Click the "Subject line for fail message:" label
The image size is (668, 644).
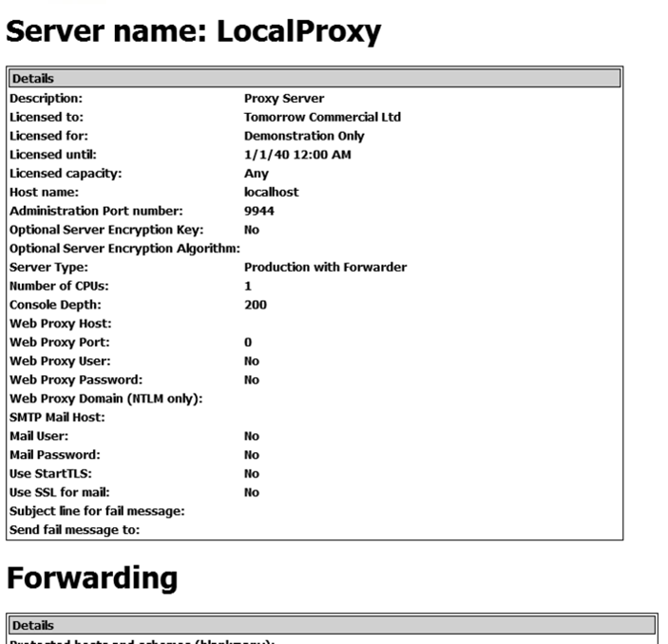coord(96,512)
